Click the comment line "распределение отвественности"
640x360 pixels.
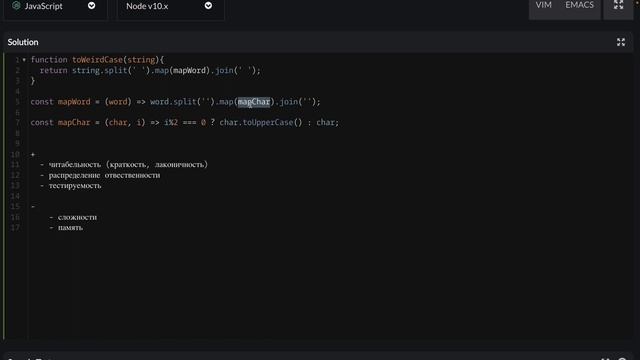[x=100, y=175]
